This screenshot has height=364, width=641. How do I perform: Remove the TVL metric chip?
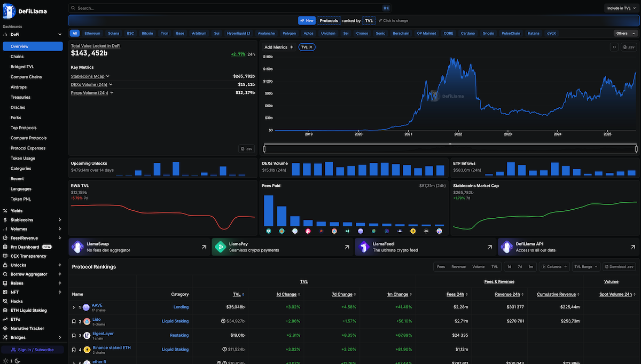(x=311, y=47)
